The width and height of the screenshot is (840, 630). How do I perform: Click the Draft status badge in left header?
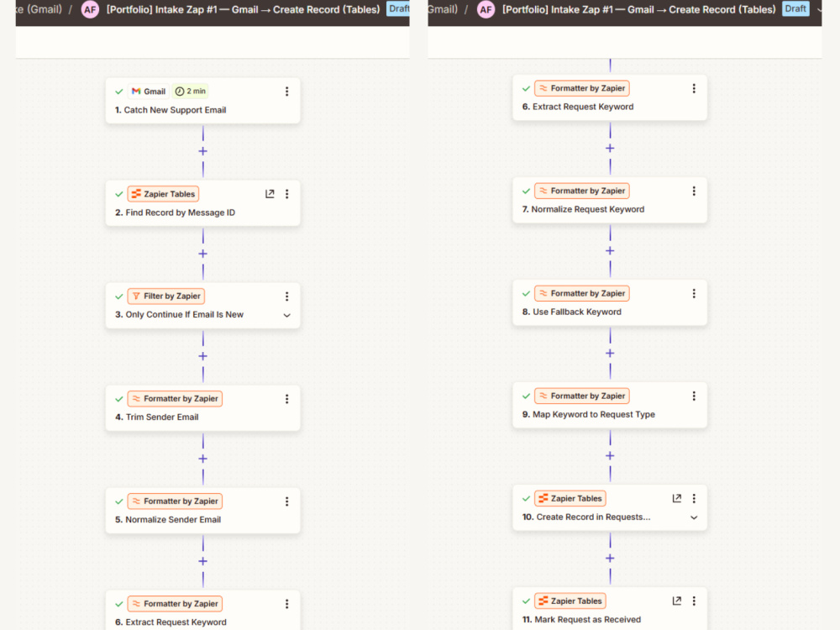pos(398,9)
